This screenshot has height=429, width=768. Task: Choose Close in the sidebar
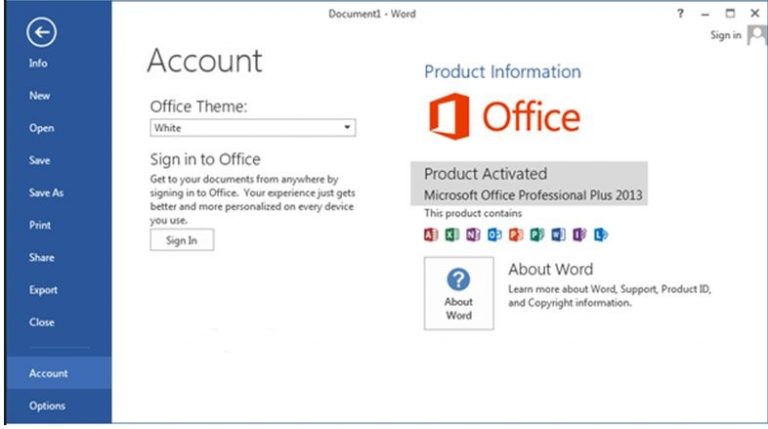[42, 322]
